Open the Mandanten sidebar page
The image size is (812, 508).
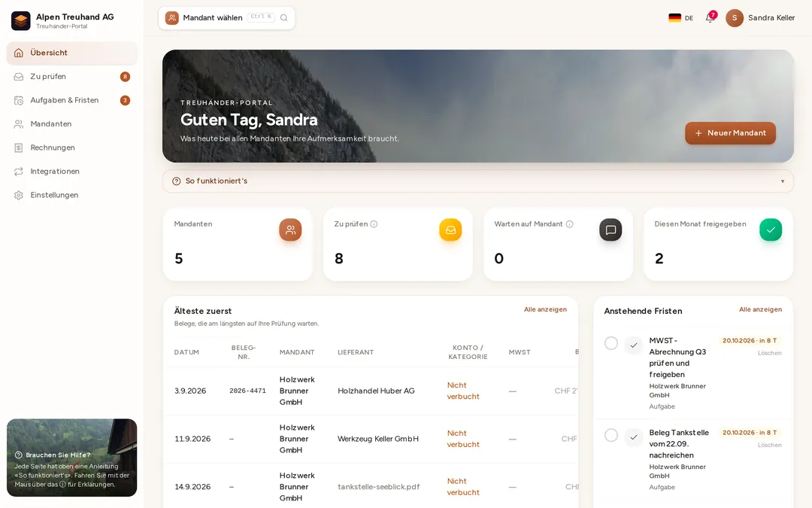pos(72,124)
